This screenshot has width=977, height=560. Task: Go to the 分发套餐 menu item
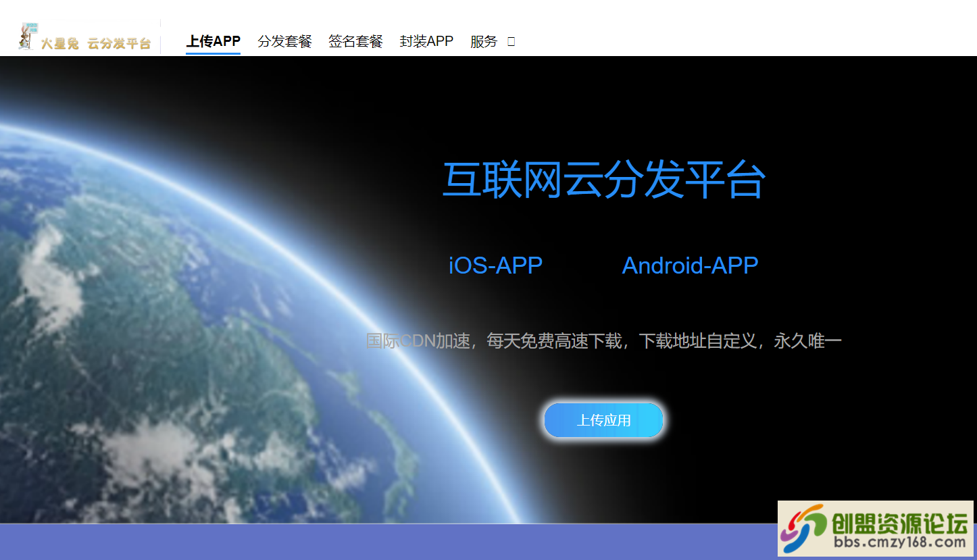click(x=285, y=41)
